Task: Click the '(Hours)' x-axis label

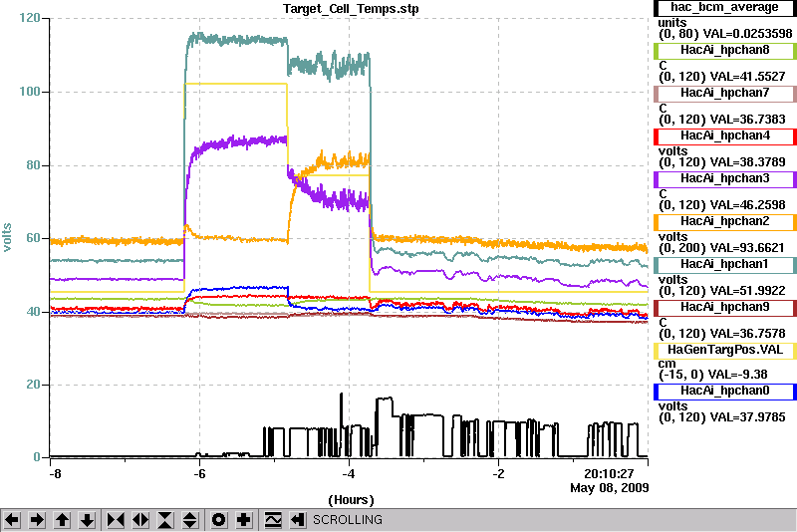Action: pyautogui.click(x=351, y=500)
